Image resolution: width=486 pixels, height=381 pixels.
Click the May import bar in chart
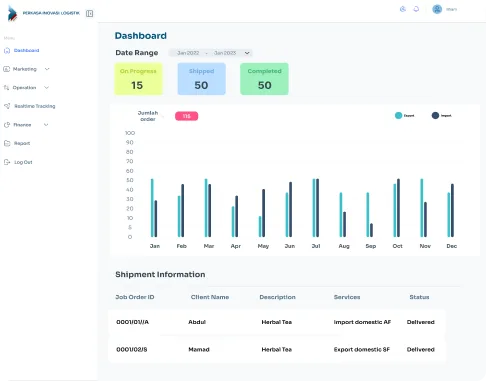[263, 213]
